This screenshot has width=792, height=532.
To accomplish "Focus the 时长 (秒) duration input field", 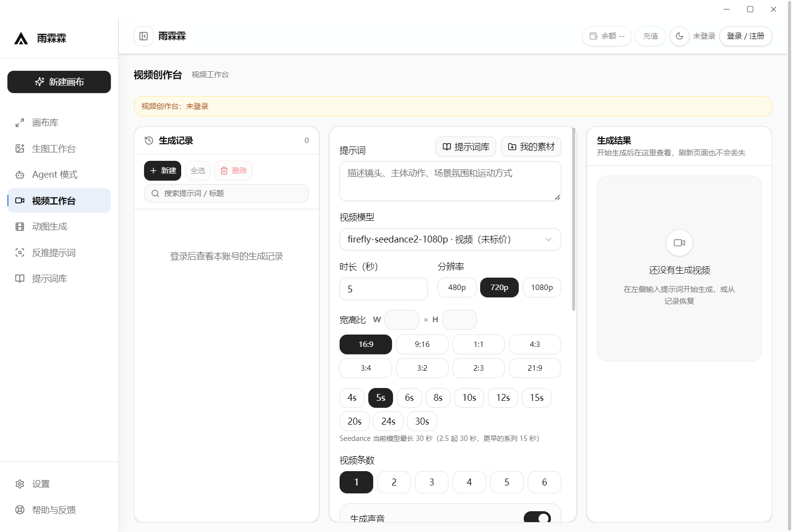I will point(384,289).
